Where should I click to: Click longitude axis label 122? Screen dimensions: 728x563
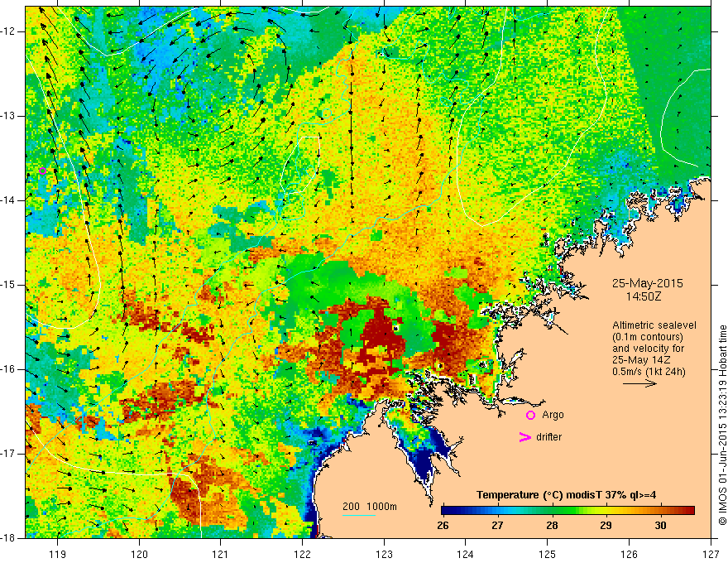302,554
